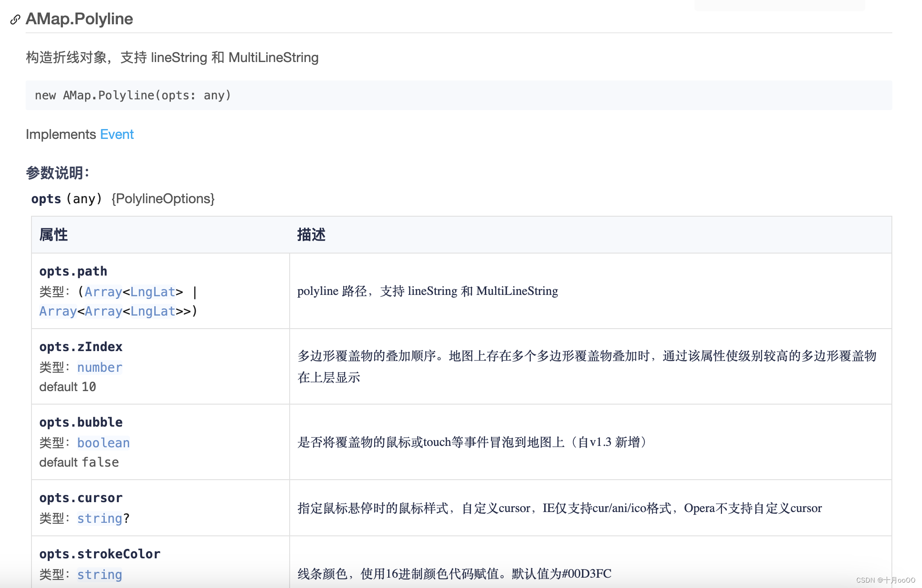This screenshot has height=588, width=922.
Task: Click the 属性 column header
Action: (x=53, y=235)
